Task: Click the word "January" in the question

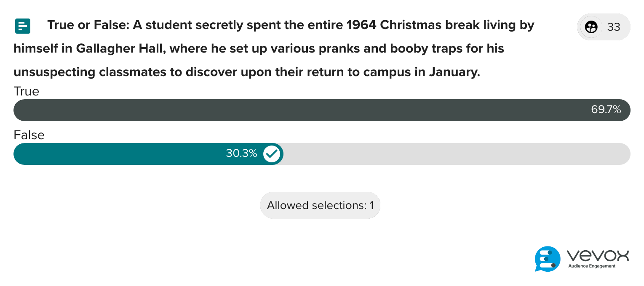Action: [454, 72]
